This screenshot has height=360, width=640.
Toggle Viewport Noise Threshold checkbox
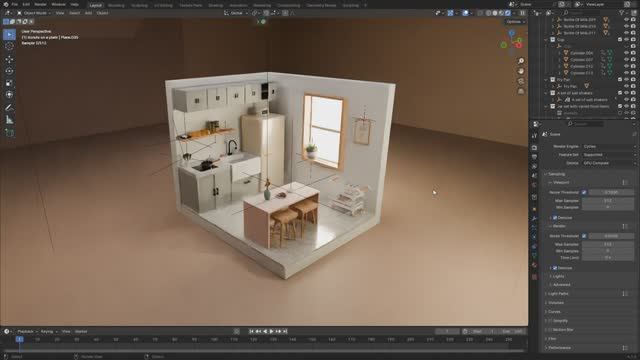coord(584,192)
